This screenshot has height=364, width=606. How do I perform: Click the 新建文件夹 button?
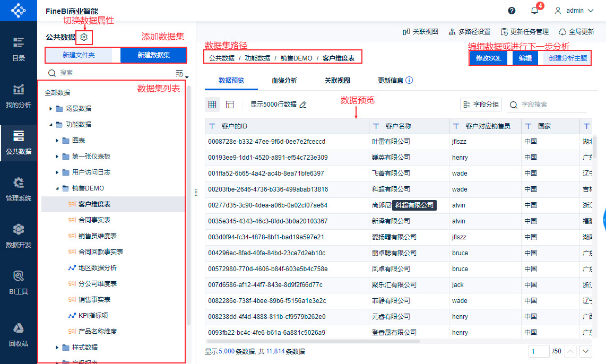pos(79,55)
